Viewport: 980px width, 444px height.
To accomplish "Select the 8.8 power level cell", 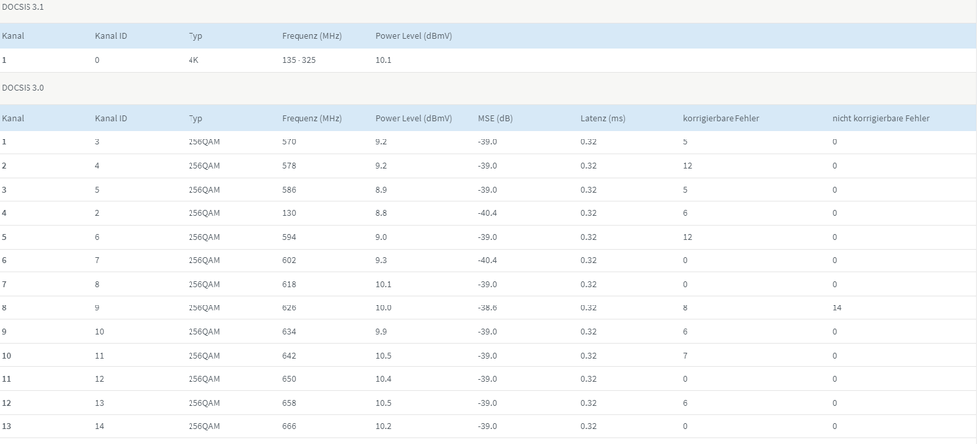I will click(381, 213).
